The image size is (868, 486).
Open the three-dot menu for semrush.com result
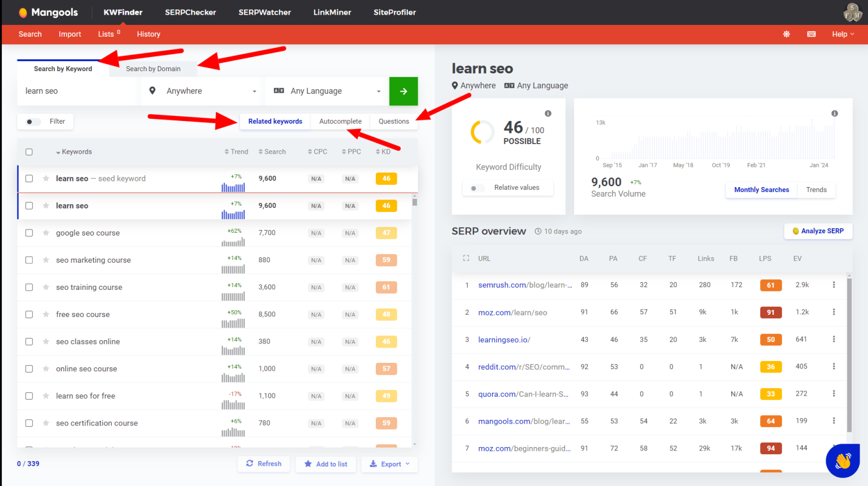(834, 285)
